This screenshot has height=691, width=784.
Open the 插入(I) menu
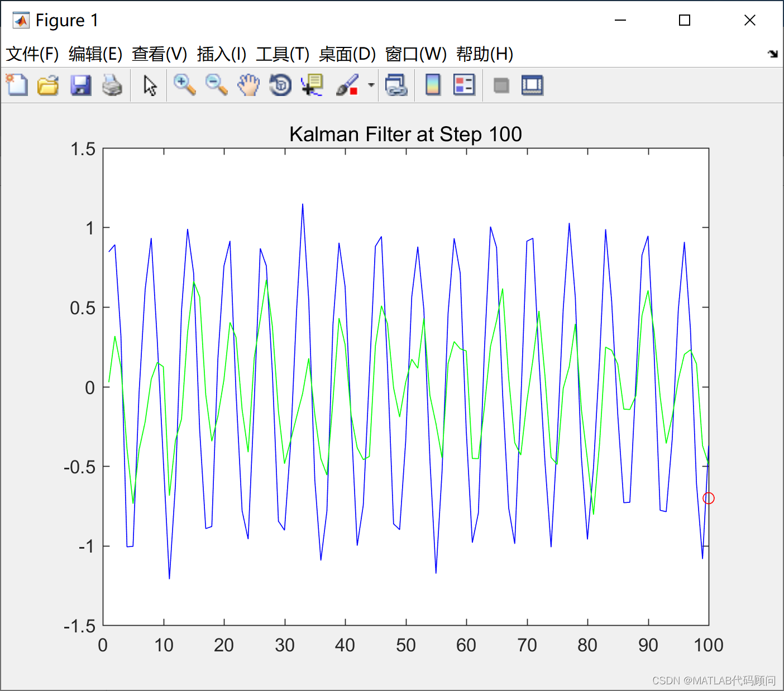tap(220, 54)
